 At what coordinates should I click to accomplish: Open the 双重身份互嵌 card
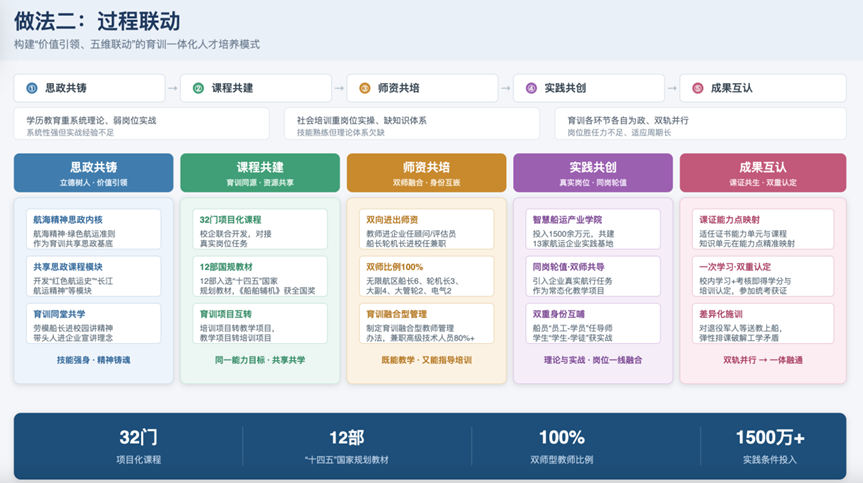593,323
